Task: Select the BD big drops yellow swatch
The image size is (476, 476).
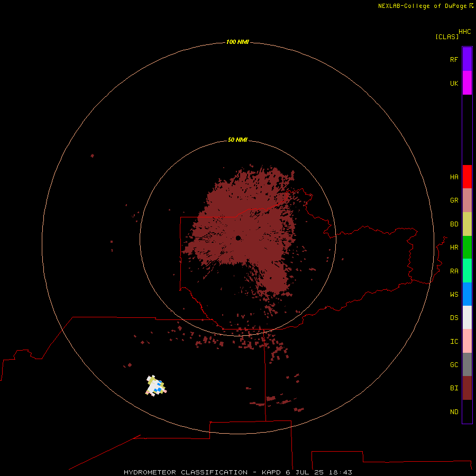Action: [467, 224]
